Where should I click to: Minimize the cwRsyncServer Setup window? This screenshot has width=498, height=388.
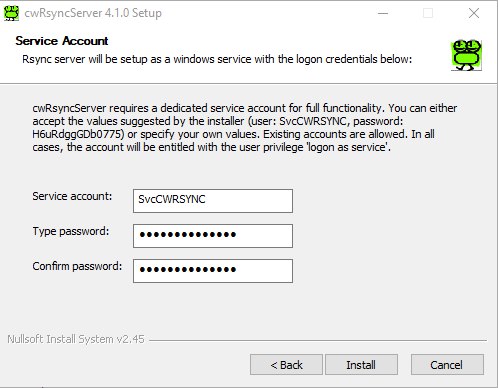[383, 13]
